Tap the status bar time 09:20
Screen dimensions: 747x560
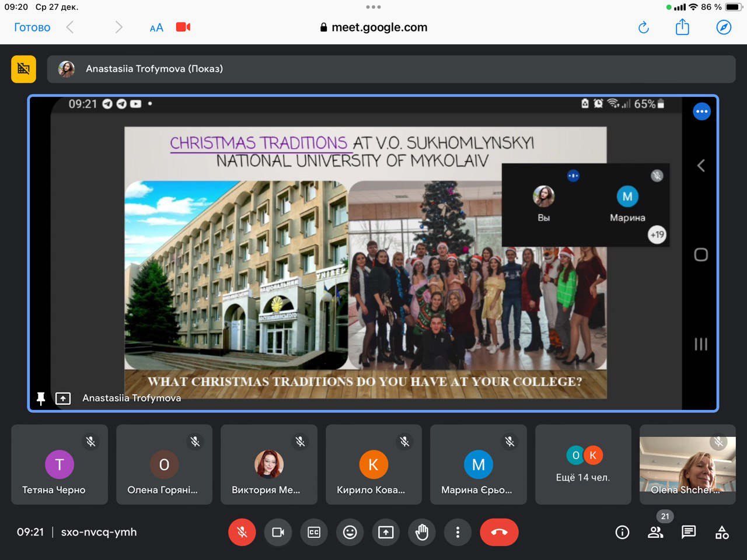point(16,7)
